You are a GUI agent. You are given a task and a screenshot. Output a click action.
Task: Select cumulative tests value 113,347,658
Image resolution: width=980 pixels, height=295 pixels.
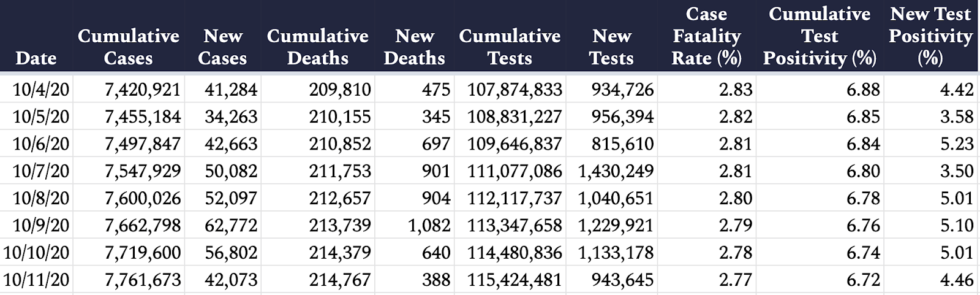[514, 225]
